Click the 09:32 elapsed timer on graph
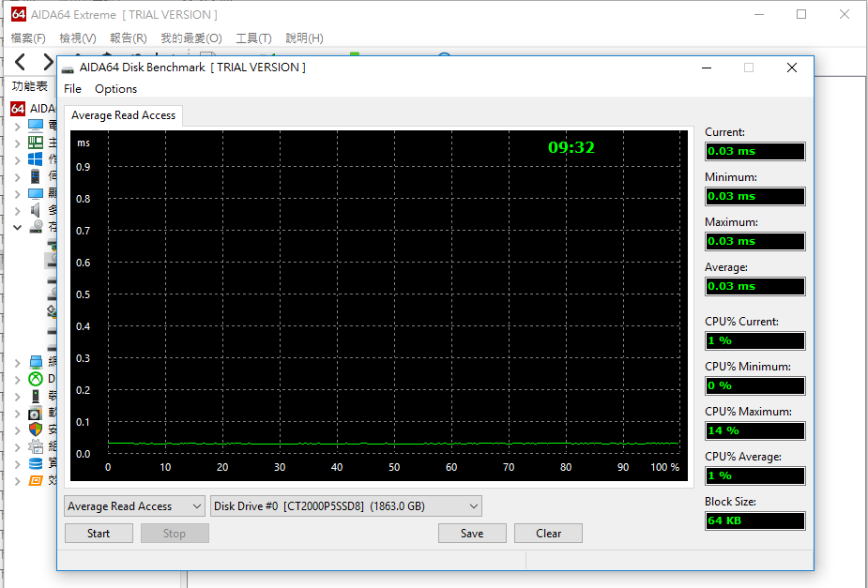868x588 pixels. pos(571,147)
